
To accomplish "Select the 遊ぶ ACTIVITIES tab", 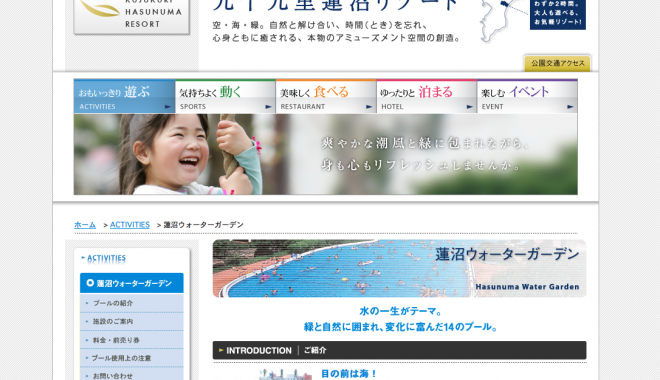I will (x=125, y=96).
